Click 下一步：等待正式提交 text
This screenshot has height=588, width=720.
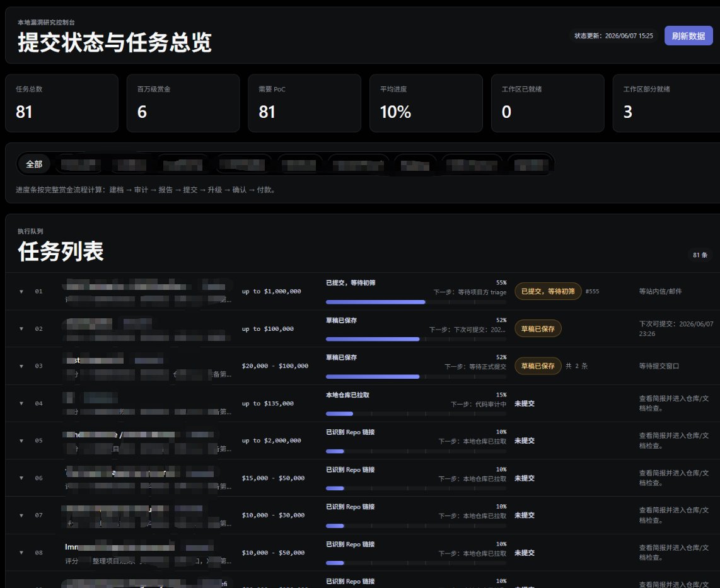point(475,367)
